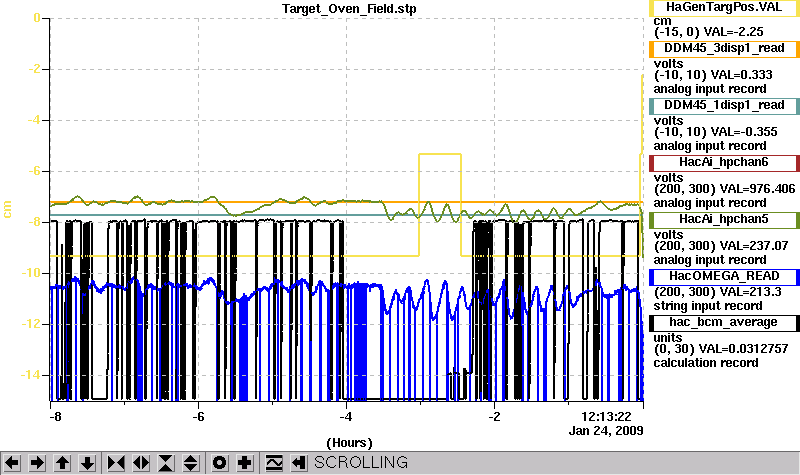Select the DDM45_1disp1_read curve legend
Viewport: 800px width, 475px height.
click(x=724, y=106)
